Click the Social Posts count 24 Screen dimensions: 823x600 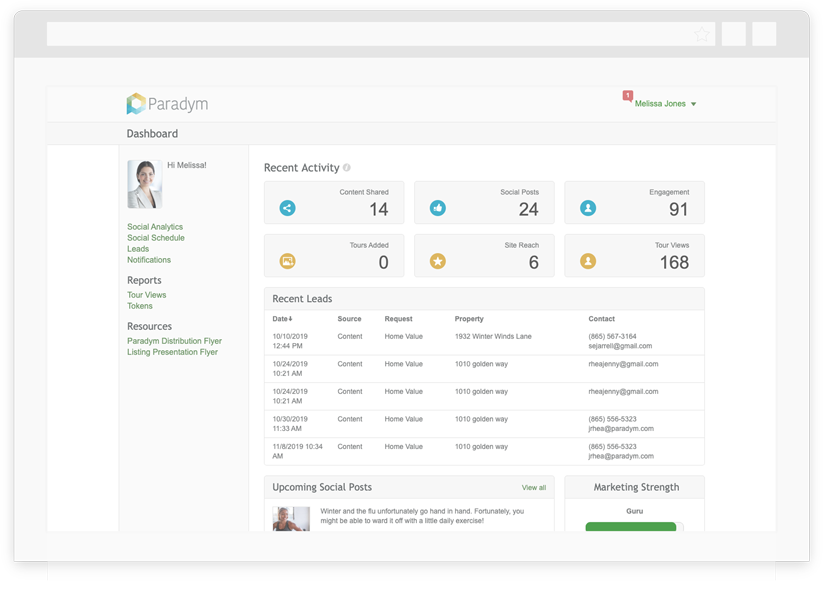(x=529, y=209)
